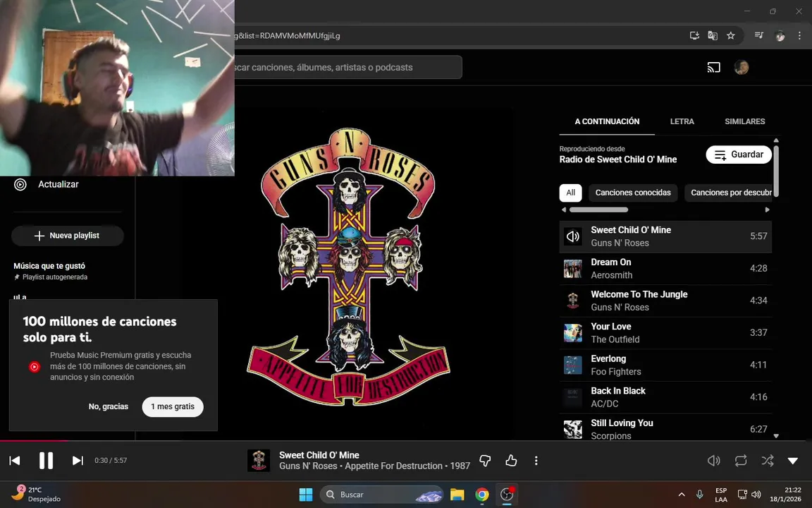Bookmark this page with the star icon

coord(731,36)
